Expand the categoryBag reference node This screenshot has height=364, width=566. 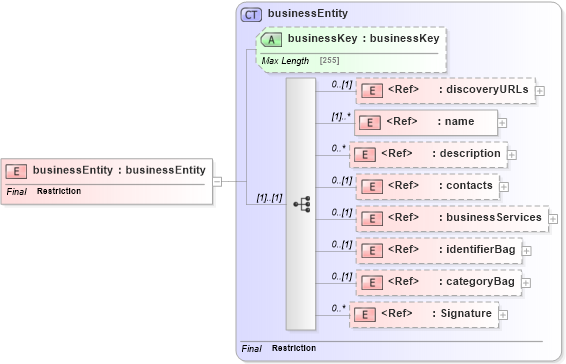[526, 283]
